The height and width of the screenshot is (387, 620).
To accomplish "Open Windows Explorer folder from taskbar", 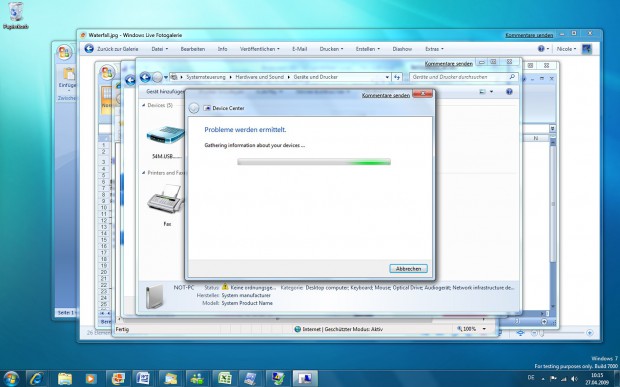I will pos(65,379).
